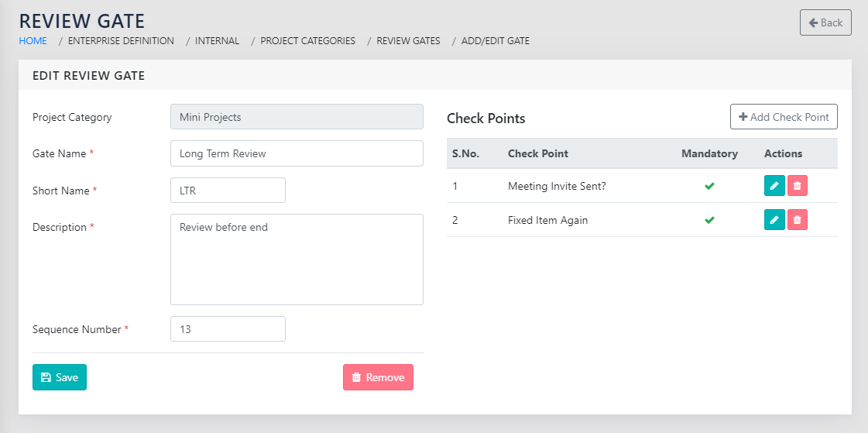Save the review gate
This screenshot has height=433, width=868.
[60, 377]
